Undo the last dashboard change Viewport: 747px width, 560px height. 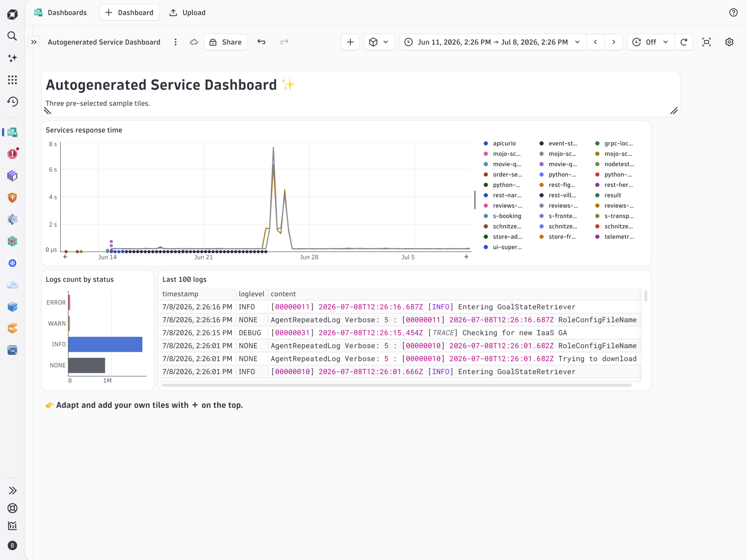point(261,42)
